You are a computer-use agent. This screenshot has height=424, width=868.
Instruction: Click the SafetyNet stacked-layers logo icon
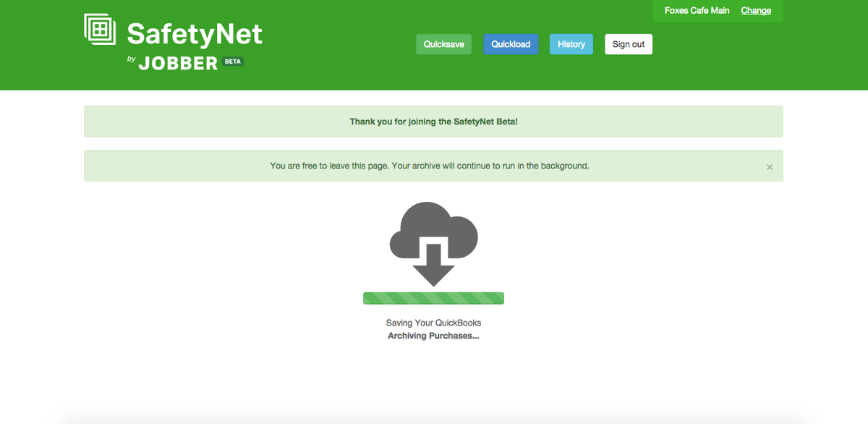tap(98, 27)
